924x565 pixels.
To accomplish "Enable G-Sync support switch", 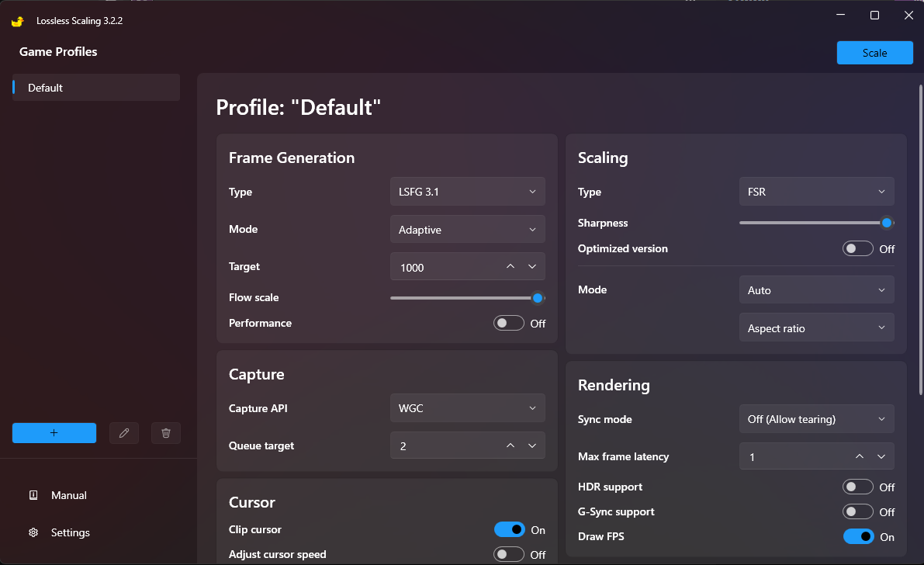I will point(857,512).
